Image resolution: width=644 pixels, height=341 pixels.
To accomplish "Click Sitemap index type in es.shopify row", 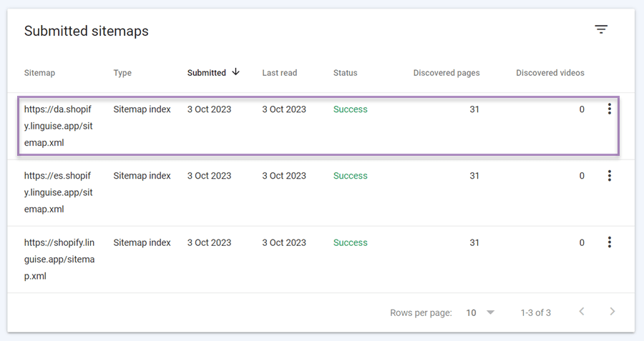I will pyautogui.click(x=142, y=176).
